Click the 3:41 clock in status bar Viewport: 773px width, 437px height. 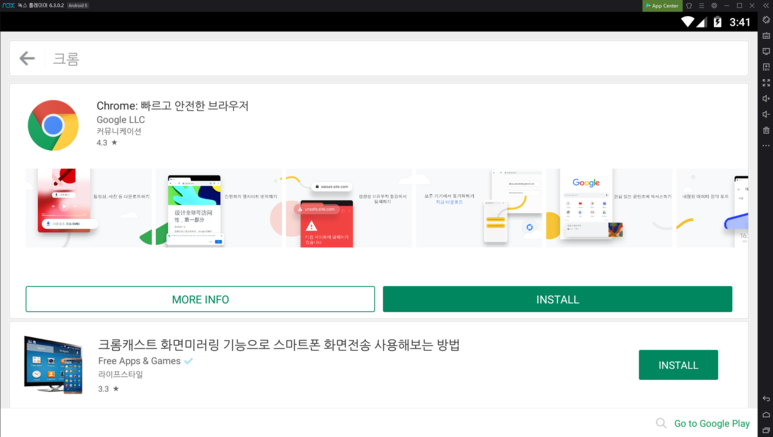point(739,22)
